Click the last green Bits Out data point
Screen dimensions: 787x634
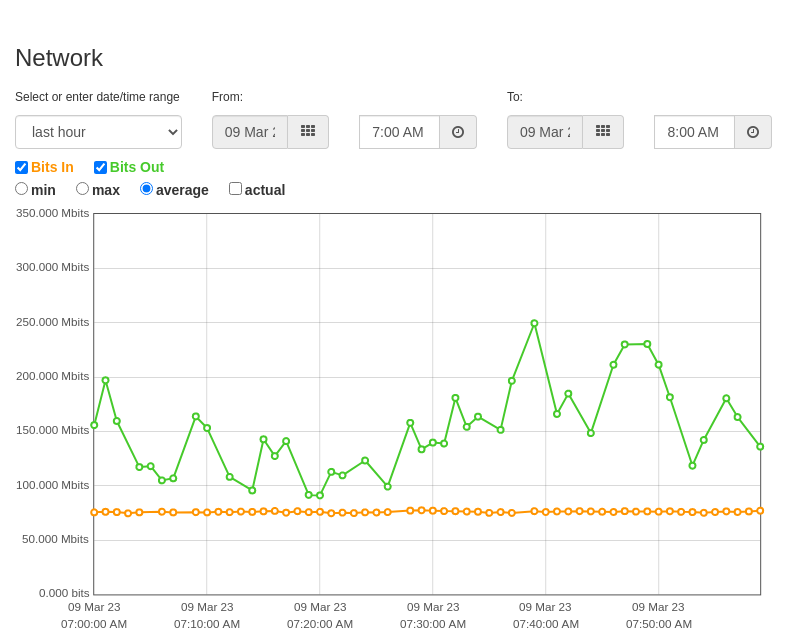[760, 447]
